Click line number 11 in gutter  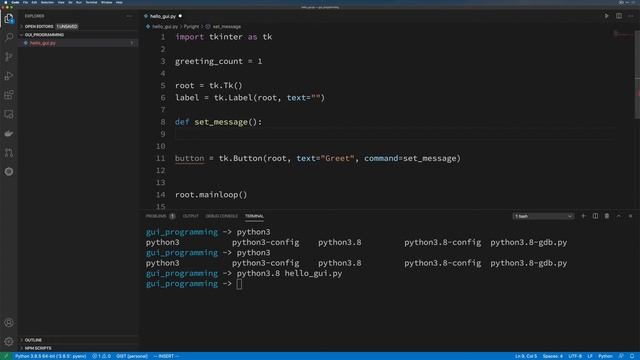[x=160, y=158]
